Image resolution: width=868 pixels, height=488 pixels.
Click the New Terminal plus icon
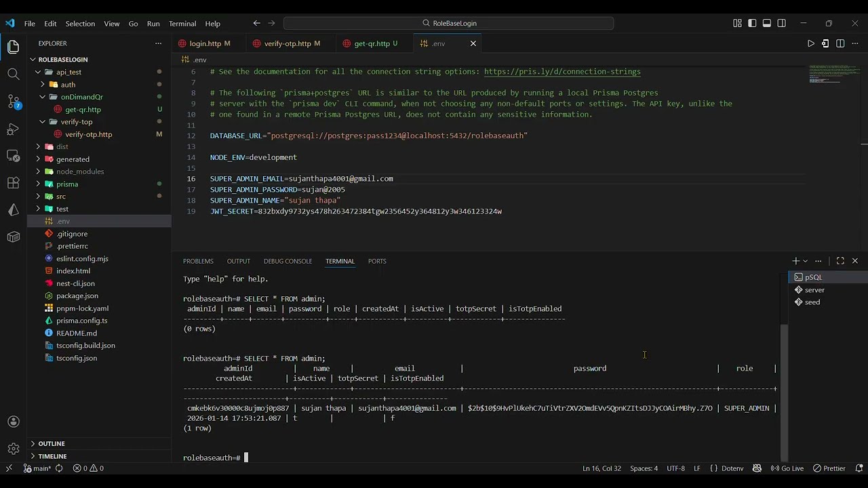point(795,261)
